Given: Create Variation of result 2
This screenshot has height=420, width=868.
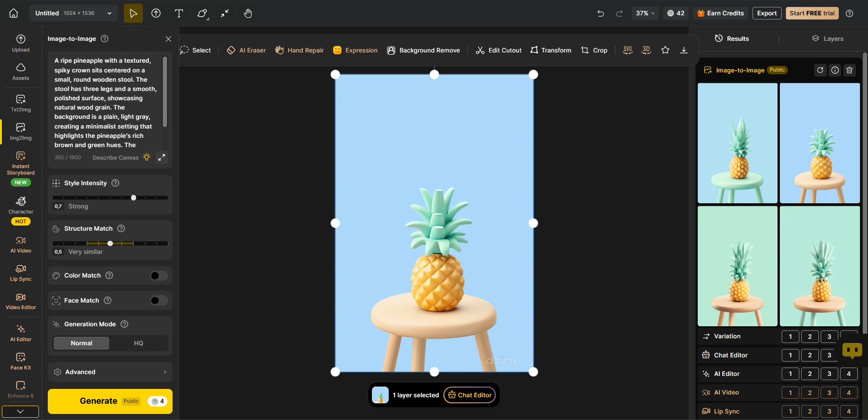Looking at the screenshot, I should [810, 336].
